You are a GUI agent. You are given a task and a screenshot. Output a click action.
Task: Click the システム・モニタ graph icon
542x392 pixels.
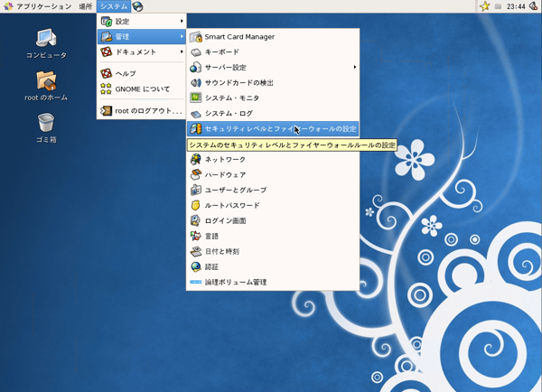click(x=196, y=98)
